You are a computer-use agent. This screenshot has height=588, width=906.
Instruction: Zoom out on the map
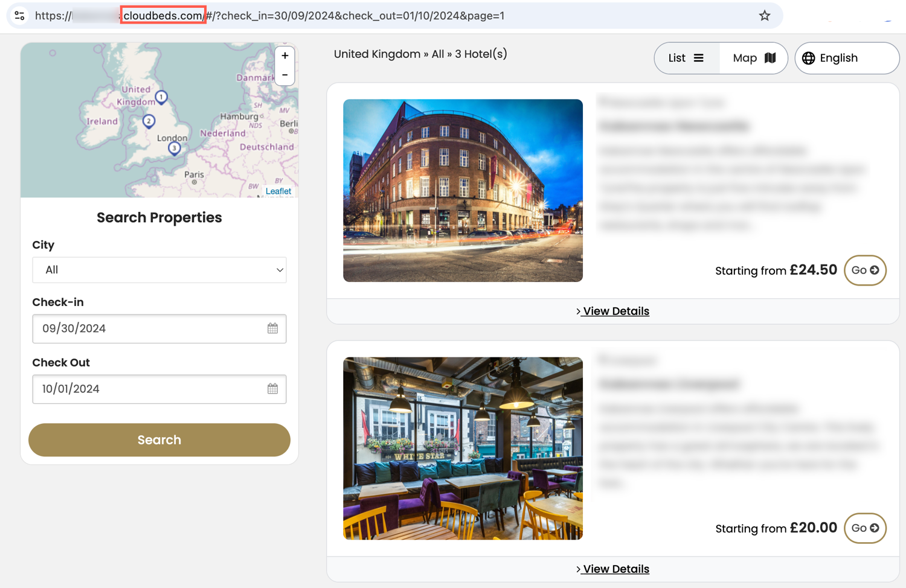(284, 75)
